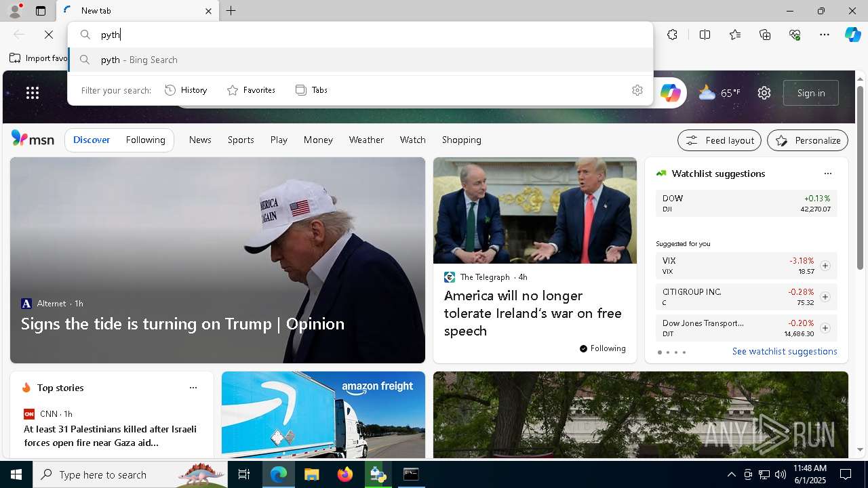Open Ireland free speech article headline
Image resolution: width=868 pixels, height=488 pixels.
coord(533,313)
